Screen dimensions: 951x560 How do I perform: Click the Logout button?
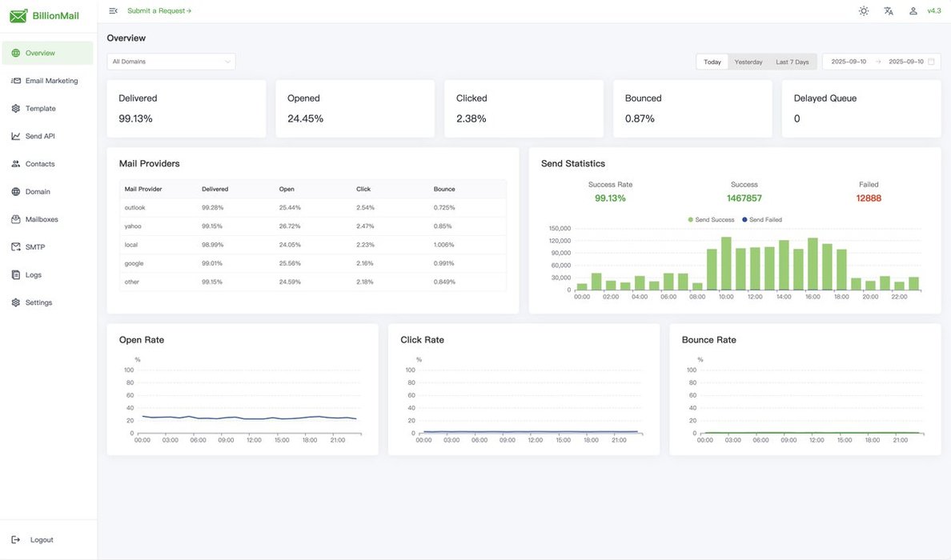pos(34,540)
